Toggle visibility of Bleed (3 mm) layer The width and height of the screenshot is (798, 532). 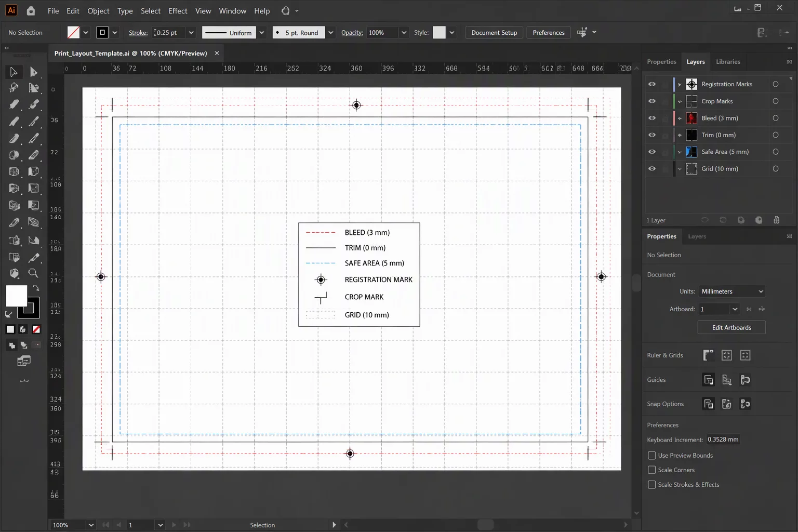[652, 118]
